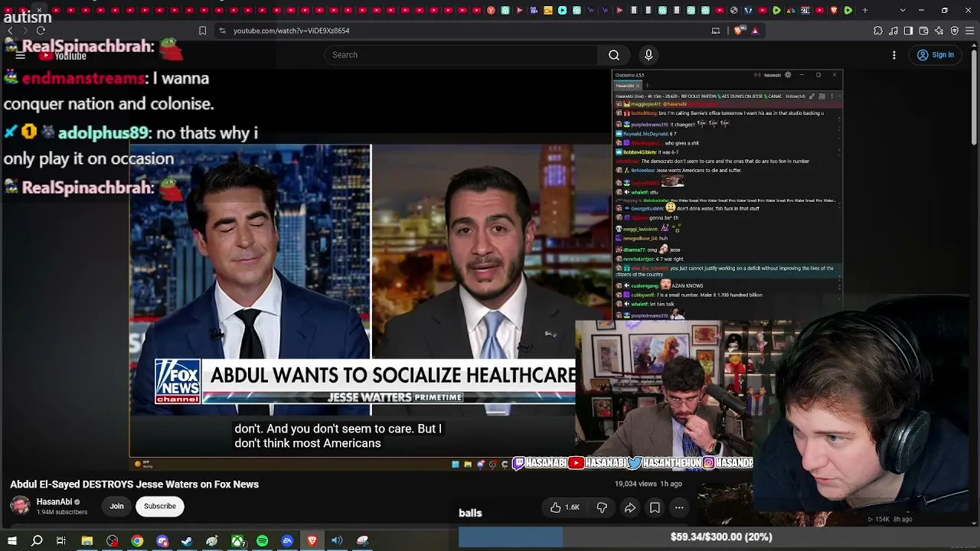Start voice search with the microphone icon
Image resolution: width=980 pixels, height=551 pixels.
click(648, 55)
